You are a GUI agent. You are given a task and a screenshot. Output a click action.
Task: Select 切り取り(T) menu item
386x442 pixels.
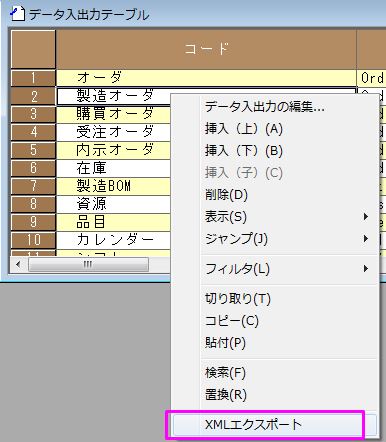tap(274, 299)
